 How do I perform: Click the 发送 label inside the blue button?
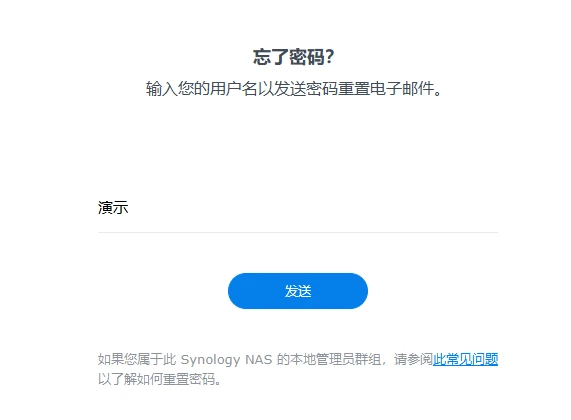tap(298, 291)
